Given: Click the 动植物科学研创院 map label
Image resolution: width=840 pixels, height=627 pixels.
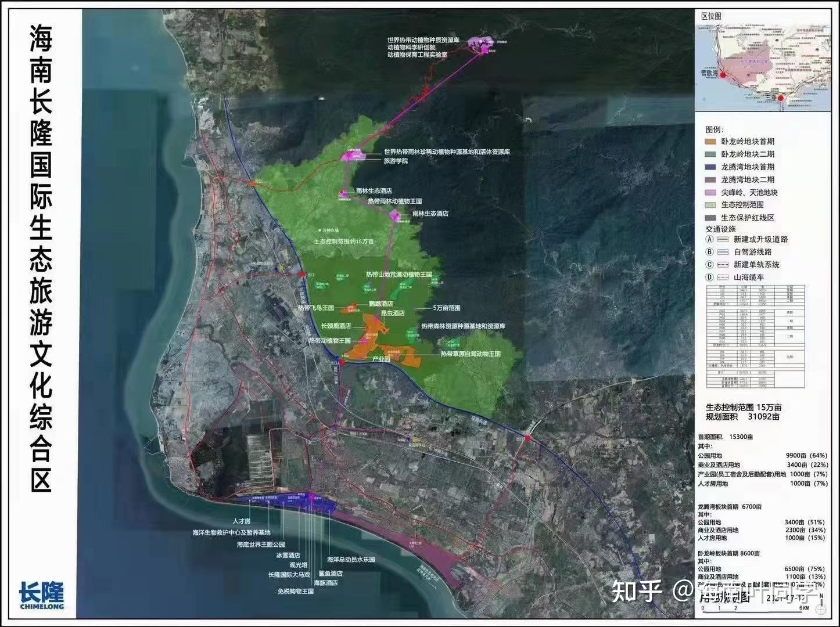Looking at the screenshot, I should 411,48.
